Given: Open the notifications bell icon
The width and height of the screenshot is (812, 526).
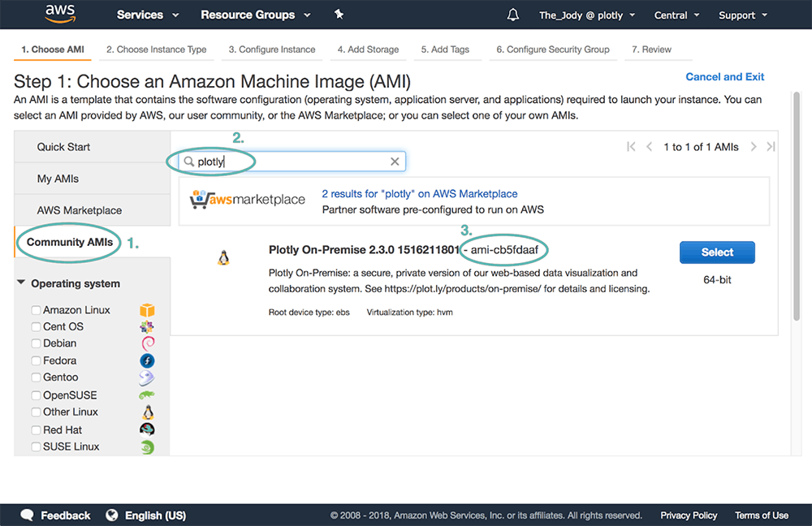Looking at the screenshot, I should (x=512, y=15).
